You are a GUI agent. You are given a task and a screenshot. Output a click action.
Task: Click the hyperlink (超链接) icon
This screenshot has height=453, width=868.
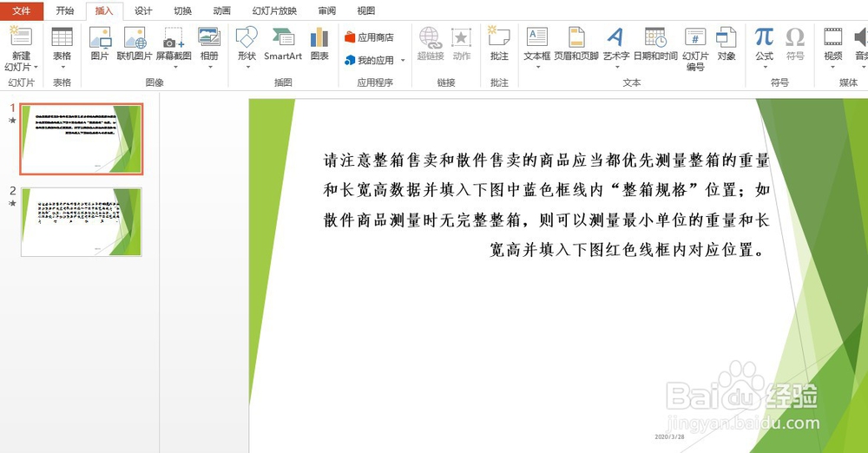(x=431, y=37)
